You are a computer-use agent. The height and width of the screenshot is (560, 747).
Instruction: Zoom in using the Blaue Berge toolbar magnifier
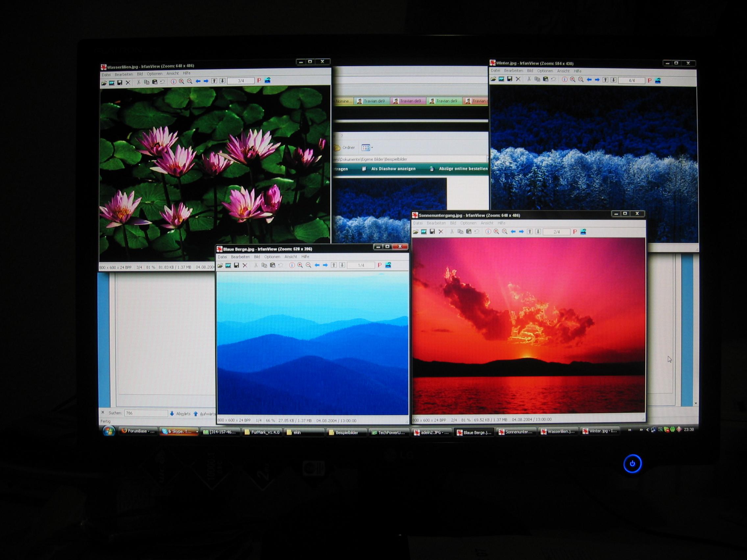point(300,266)
